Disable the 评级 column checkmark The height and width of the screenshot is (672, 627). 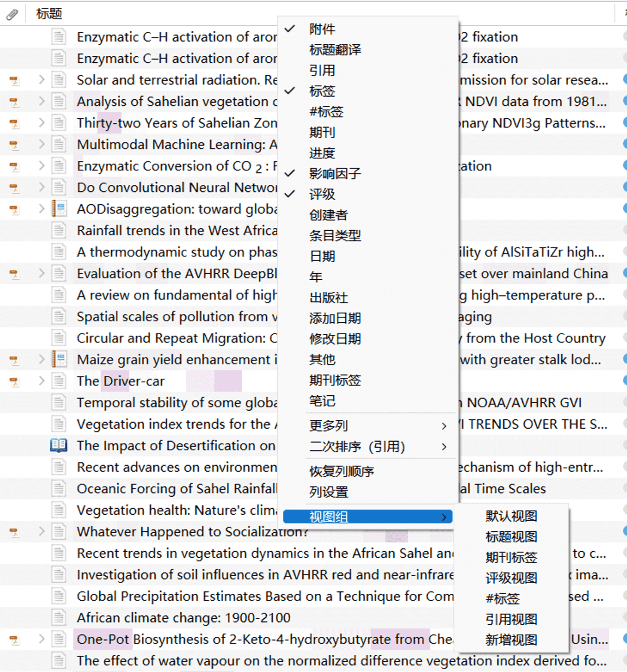point(322,194)
